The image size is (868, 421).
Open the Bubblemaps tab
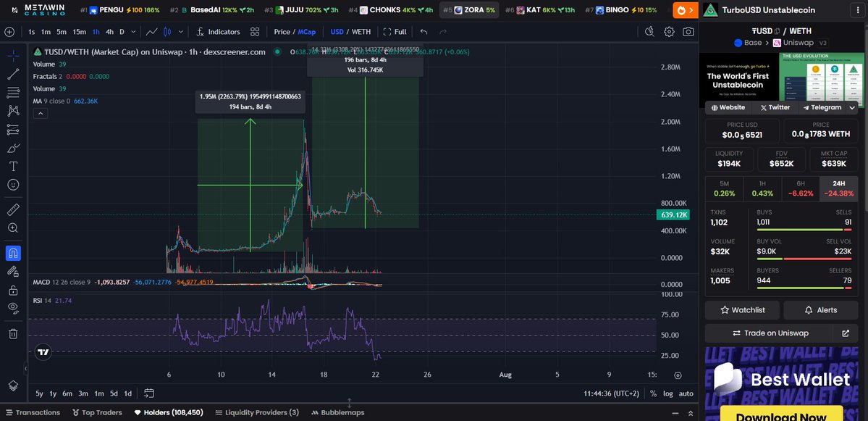pyautogui.click(x=337, y=413)
